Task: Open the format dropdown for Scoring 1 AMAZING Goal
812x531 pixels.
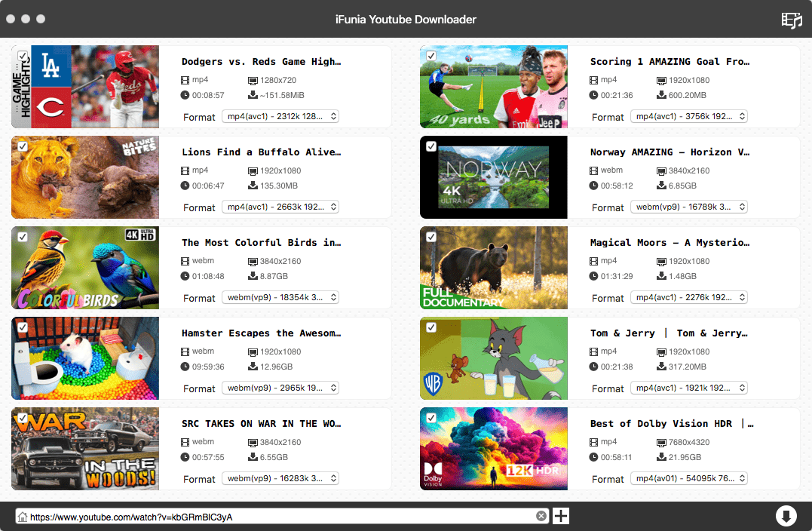Action: [689, 116]
